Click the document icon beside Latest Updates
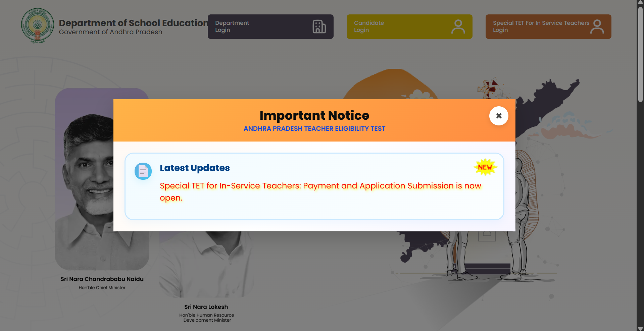Image resolution: width=644 pixels, height=331 pixels. [x=143, y=171]
